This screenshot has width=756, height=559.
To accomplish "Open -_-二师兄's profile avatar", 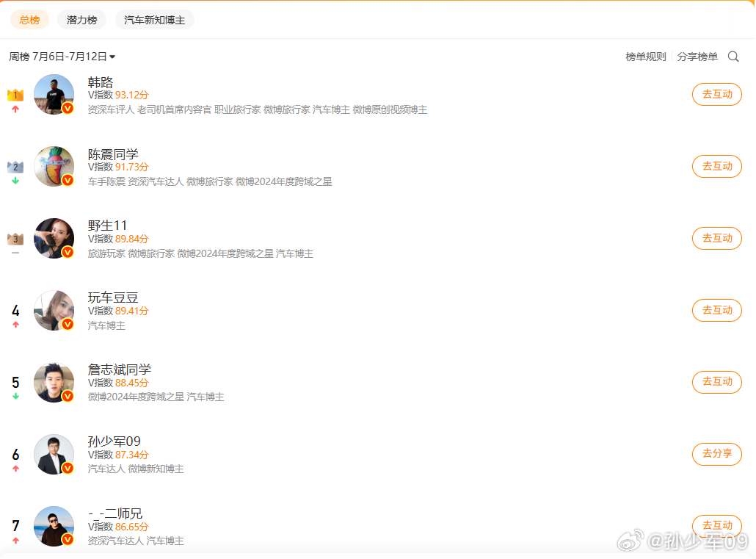I will (54, 526).
